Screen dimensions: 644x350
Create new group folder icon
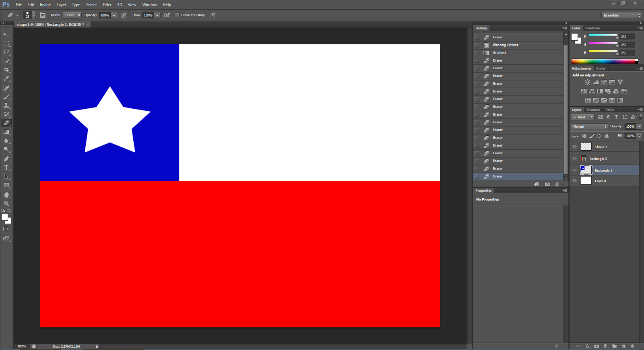click(615, 346)
